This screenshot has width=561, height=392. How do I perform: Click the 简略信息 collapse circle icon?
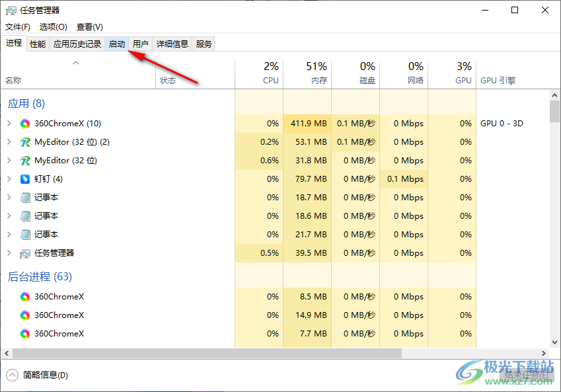pos(12,375)
